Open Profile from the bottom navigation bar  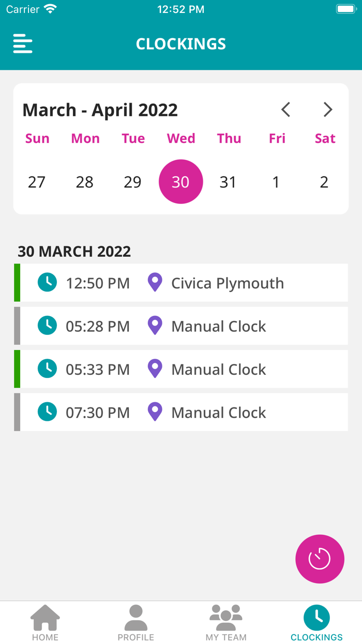135,619
